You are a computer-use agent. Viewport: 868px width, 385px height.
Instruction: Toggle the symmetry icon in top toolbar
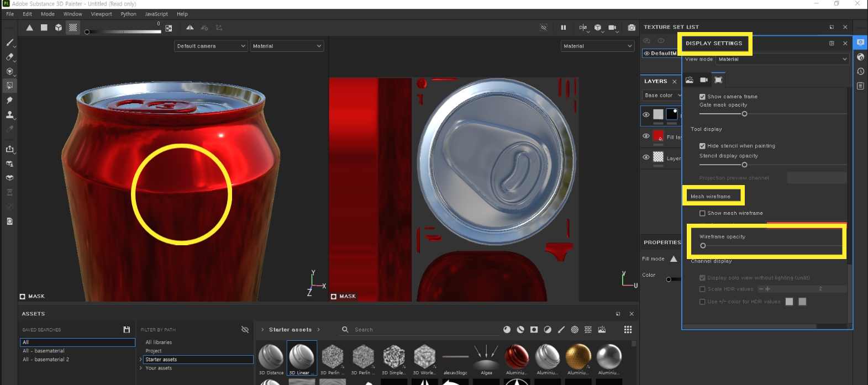[x=190, y=28]
